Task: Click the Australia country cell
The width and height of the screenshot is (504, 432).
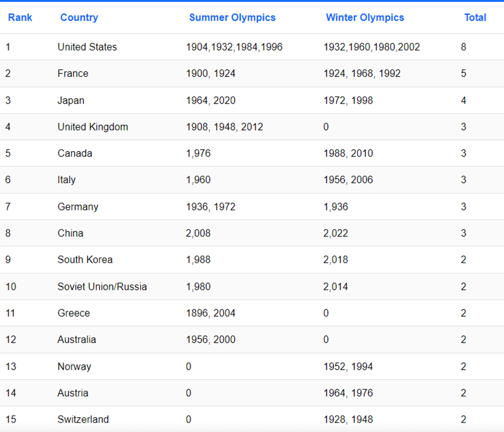Action: point(76,339)
